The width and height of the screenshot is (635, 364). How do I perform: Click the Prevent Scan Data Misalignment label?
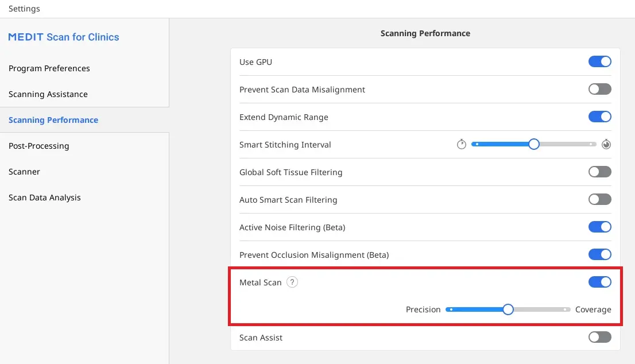pos(302,90)
